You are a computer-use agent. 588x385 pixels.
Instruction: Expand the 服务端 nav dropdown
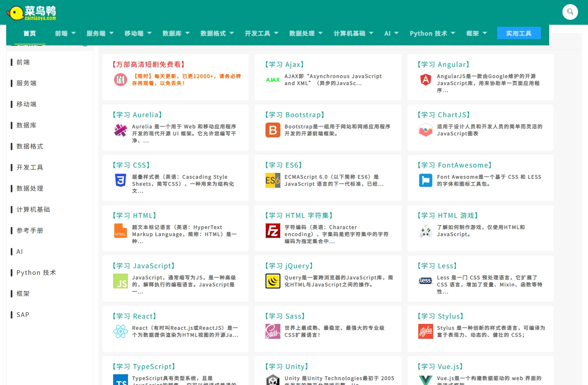pos(100,33)
